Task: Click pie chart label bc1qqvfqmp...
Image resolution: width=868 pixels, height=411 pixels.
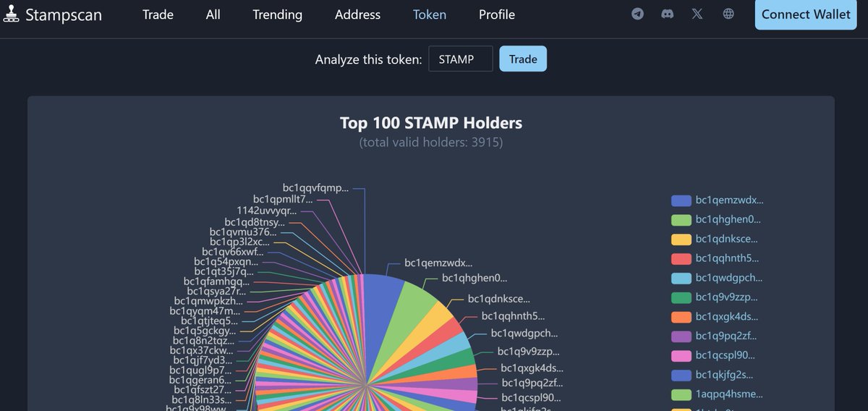Action: [x=315, y=188]
